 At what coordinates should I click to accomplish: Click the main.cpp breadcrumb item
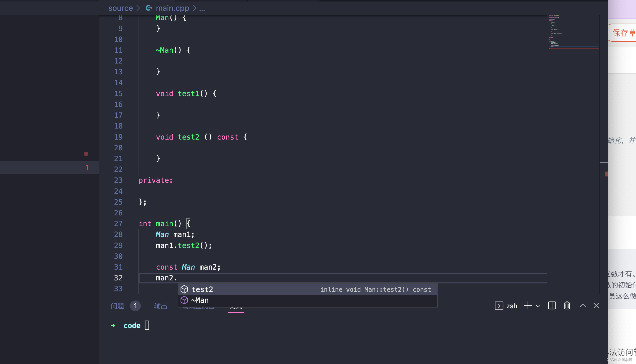pyautogui.click(x=172, y=8)
